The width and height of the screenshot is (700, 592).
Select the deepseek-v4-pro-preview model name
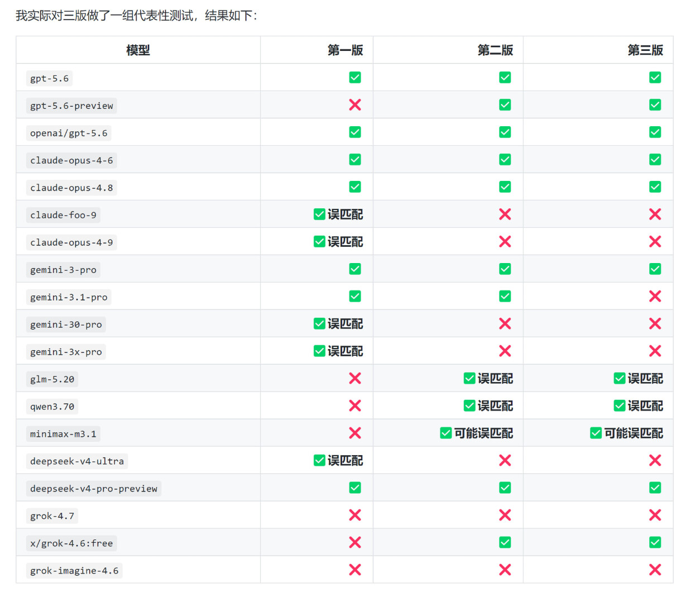pos(94,489)
